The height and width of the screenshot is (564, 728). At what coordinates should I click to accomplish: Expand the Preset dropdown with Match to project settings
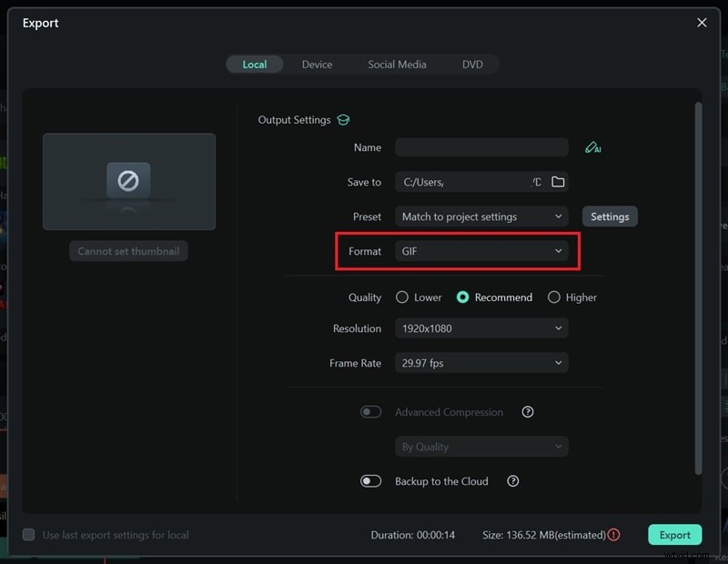coord(481,217)
